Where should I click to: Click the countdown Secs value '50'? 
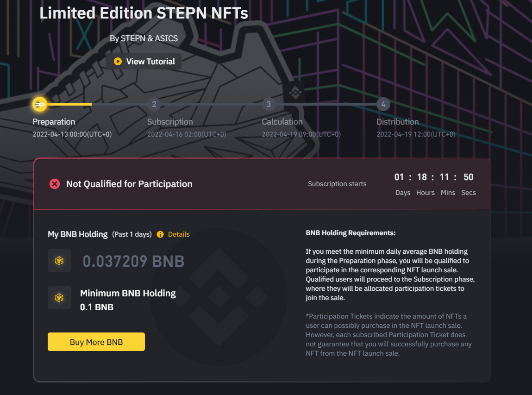(469, 177)
